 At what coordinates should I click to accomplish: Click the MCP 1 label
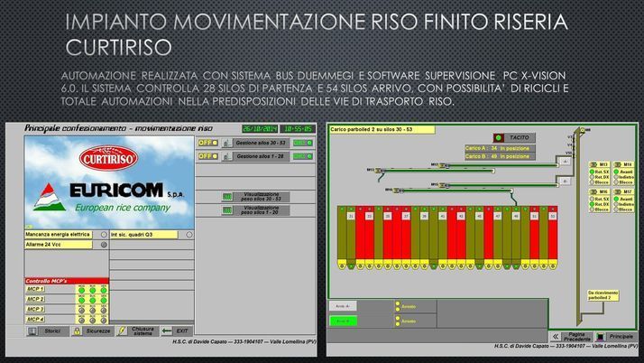click(35, 290)
